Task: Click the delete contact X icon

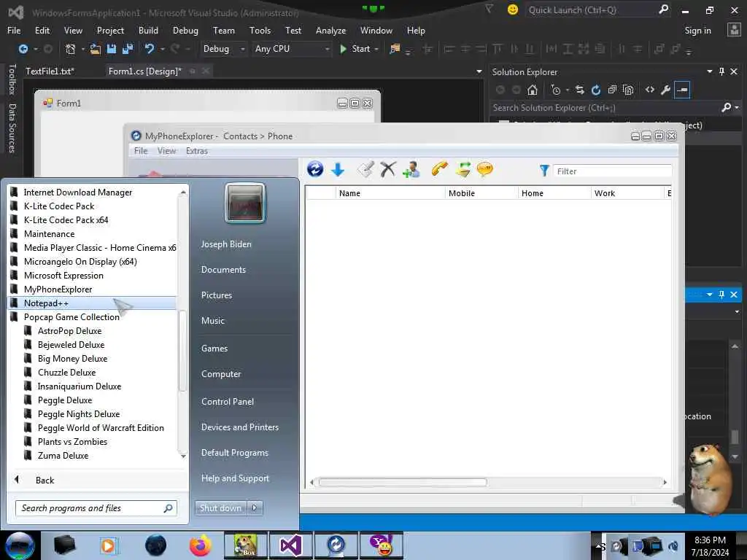Action: pyautogui.click(x=388, y=169)
